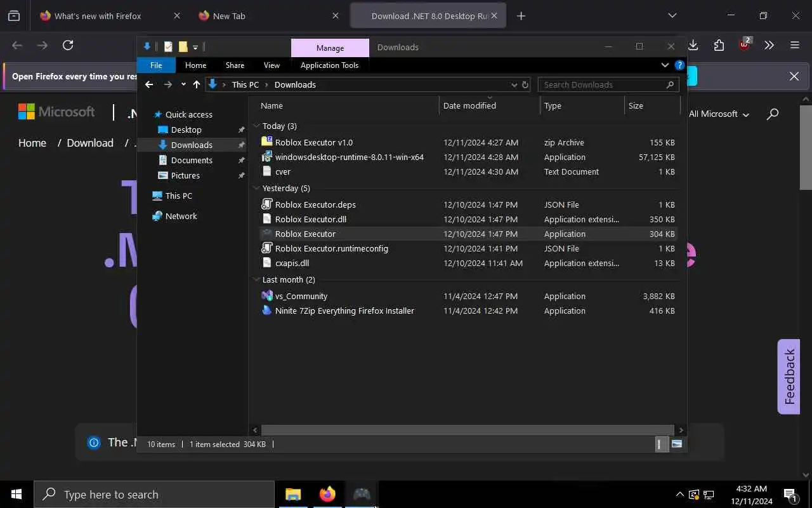
Task: Open the File menu in Explorer
Action: [156, 65]
